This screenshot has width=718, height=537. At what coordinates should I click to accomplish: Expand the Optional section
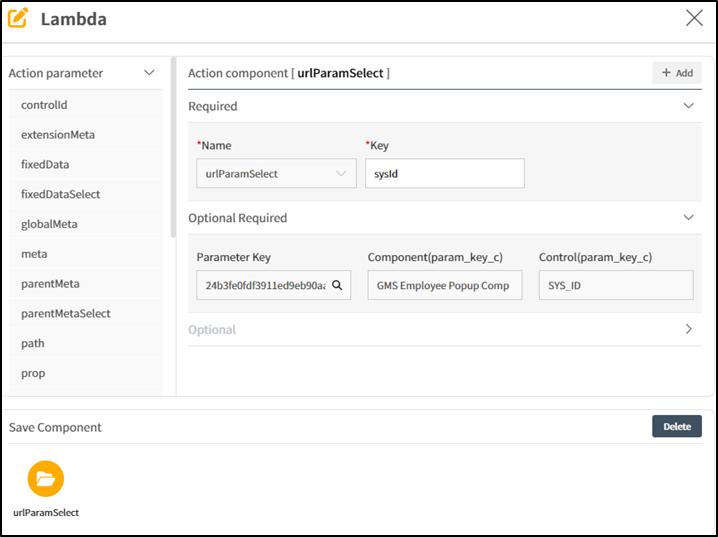[x=688, y=329]
